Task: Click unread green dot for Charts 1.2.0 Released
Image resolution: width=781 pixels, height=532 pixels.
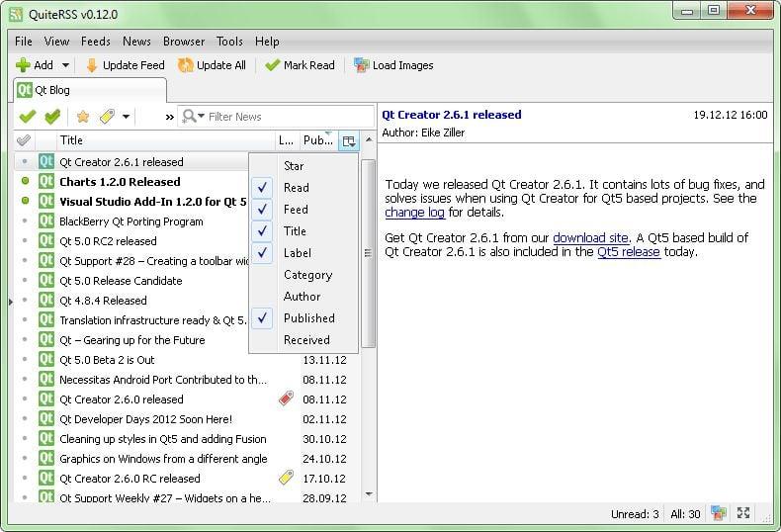Action: (25, 181)
